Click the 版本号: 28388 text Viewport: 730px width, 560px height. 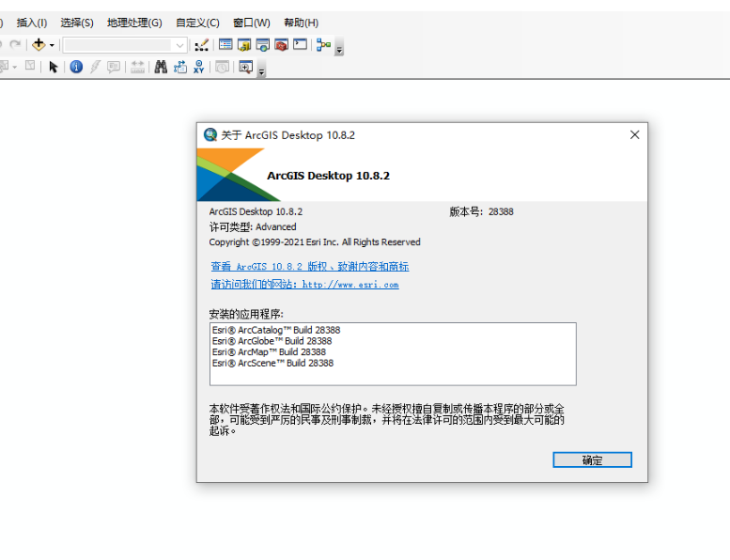coord(481,211)
